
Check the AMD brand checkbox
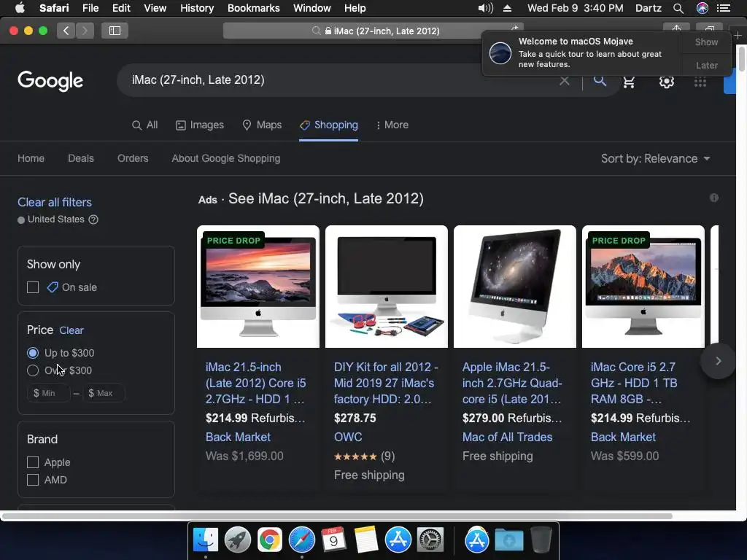pyautogui.click(x=33, y=480)
